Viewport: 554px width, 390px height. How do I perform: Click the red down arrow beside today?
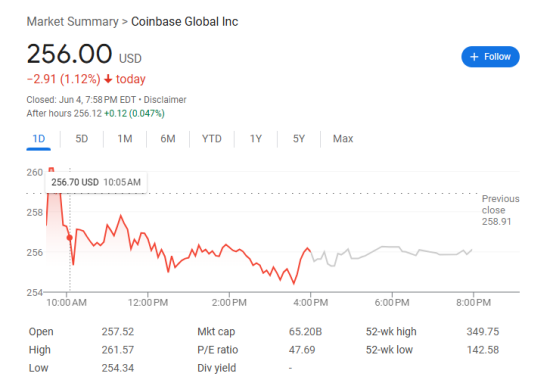click(x=108, y=79)
